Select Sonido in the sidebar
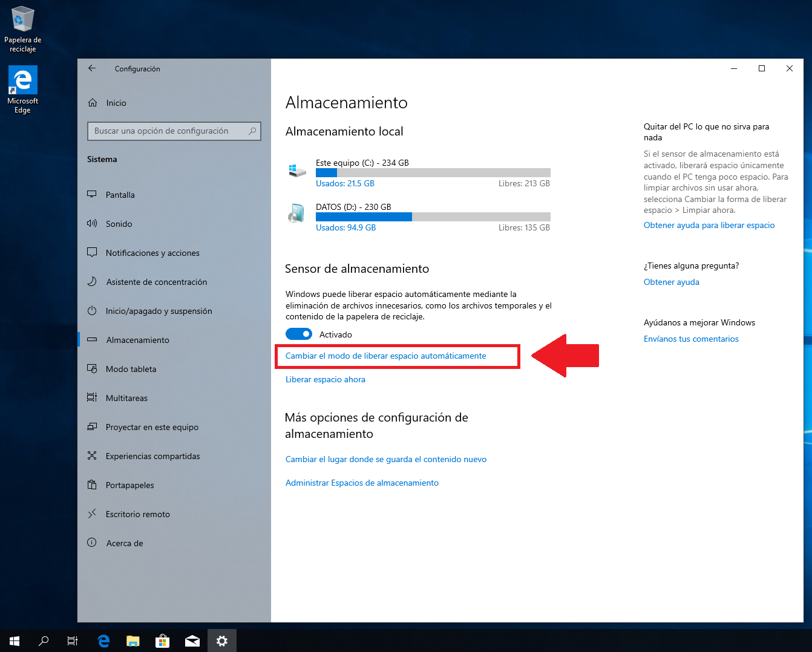This screenshot has width=812, height=652. coord(119,224)
